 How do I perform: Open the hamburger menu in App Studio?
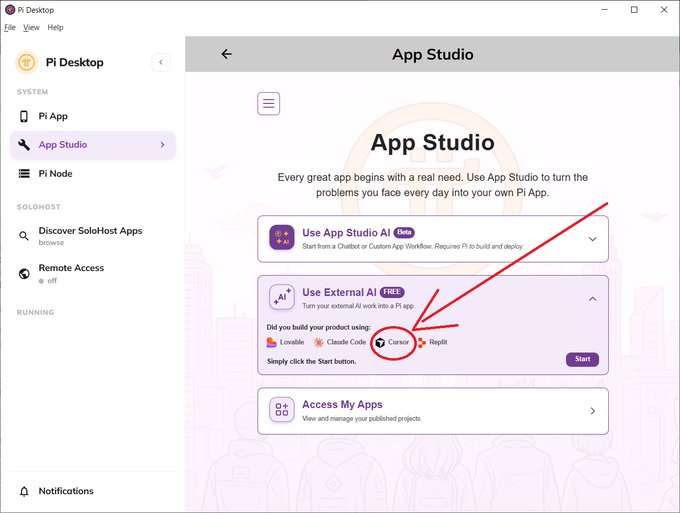point(268,104)
